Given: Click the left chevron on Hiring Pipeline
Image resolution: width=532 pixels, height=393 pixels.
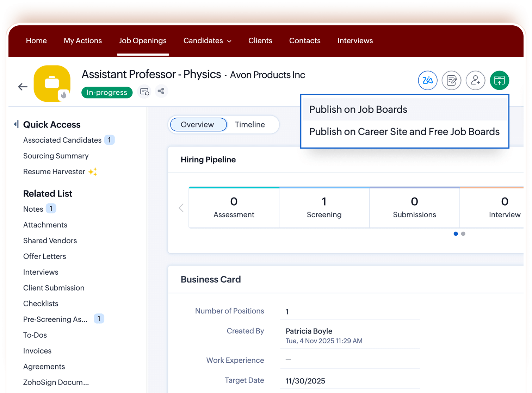Looking at the screenshot, I should pos(181,208).
